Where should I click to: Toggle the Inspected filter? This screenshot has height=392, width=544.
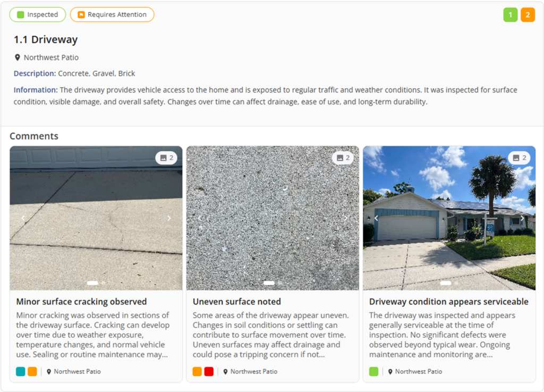[37, 14]
